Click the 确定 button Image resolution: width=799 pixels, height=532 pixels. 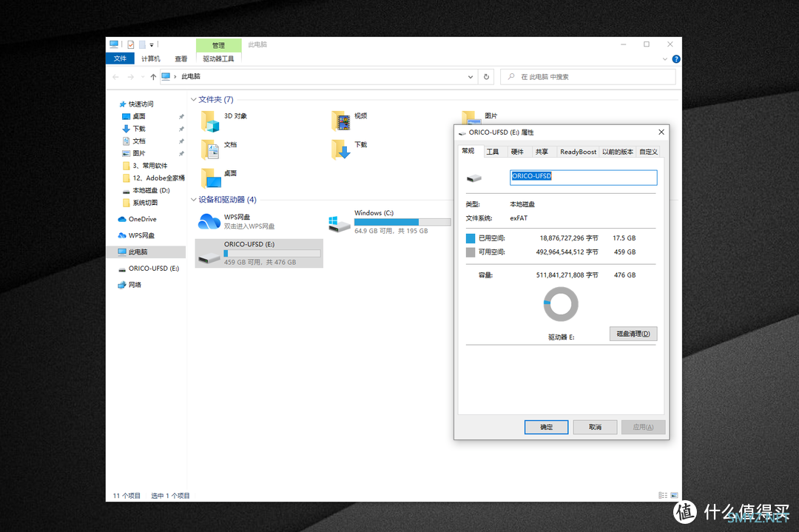click(546, 427)
